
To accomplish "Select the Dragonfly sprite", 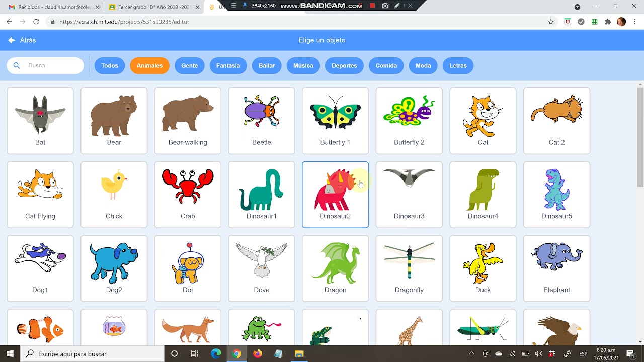I will [x=409, y=268].
